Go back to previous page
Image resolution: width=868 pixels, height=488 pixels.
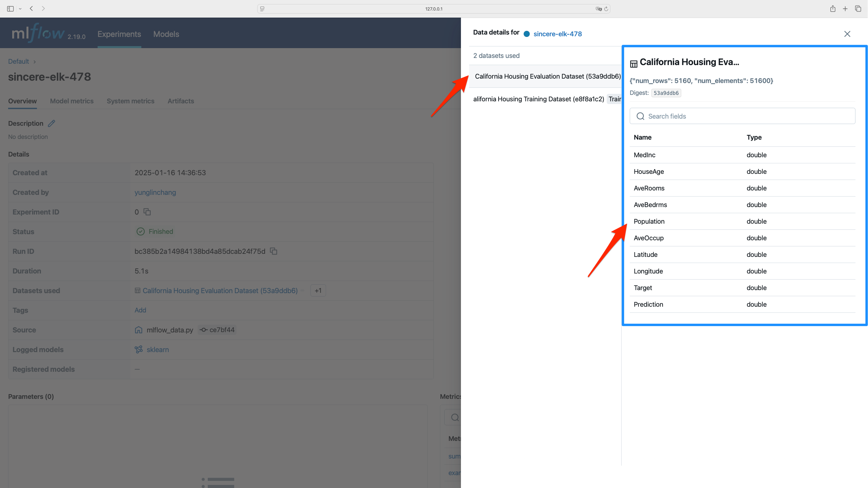(x=31, y=9)
